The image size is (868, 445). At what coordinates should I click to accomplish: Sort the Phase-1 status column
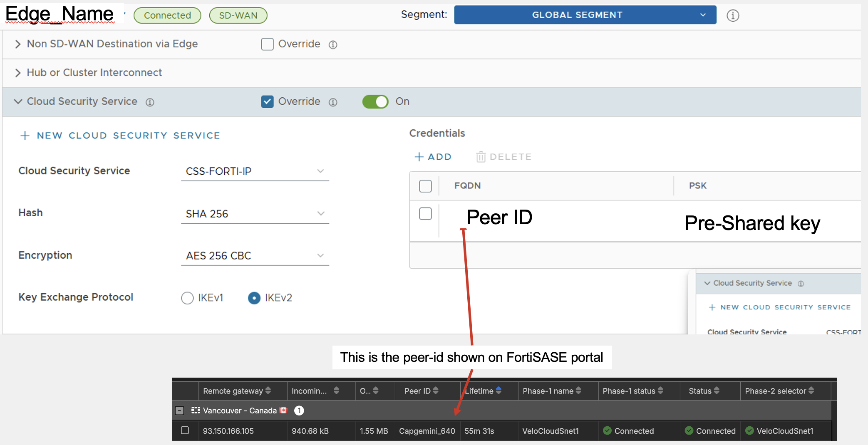click(660, 391)
